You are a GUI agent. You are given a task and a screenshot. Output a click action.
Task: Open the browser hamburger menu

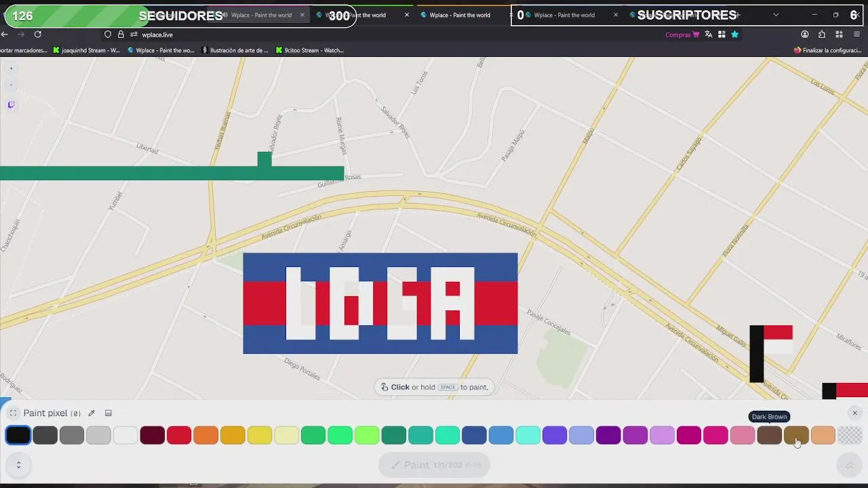[x=856, y=35]
